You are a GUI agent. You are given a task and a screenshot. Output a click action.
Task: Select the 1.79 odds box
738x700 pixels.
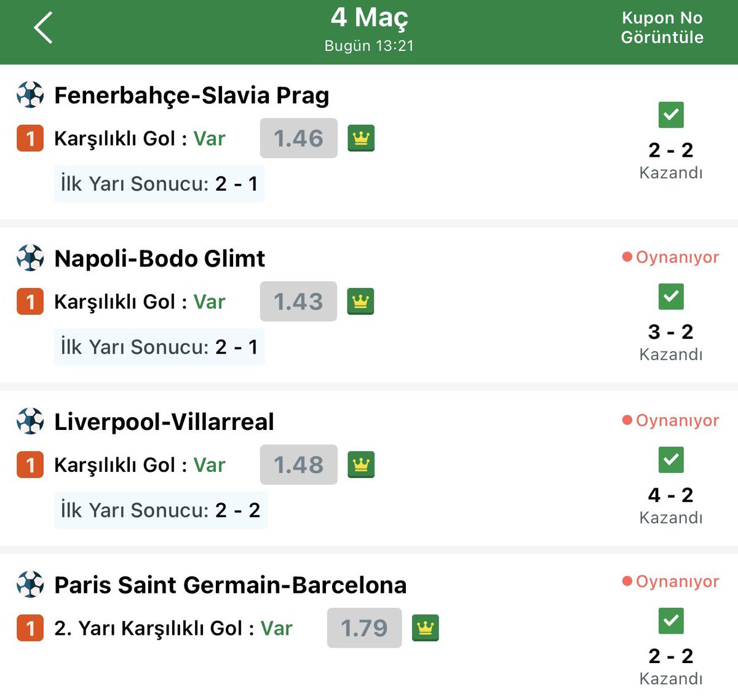364,628
